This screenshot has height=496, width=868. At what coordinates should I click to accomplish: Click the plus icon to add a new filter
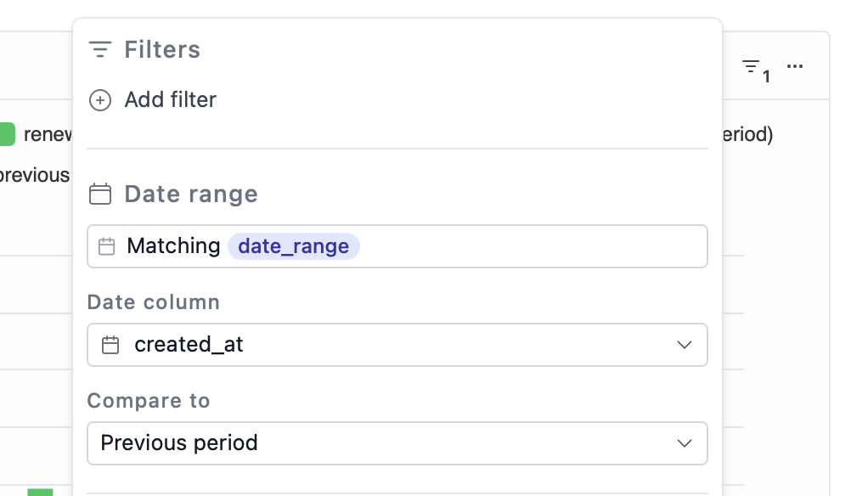pyautogui.click(x=100, y=100)
